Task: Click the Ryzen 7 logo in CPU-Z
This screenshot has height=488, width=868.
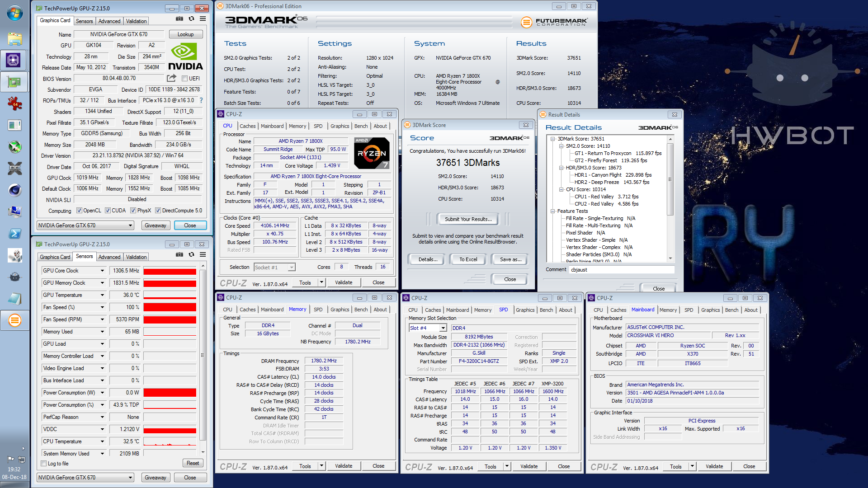Action: pyautogui.click(x=372, y=153)
